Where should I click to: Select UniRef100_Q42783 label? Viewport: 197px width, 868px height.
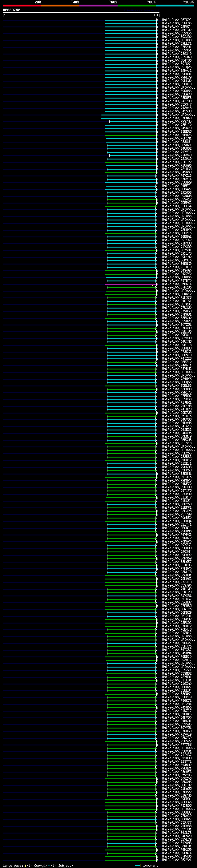[177, 101]
